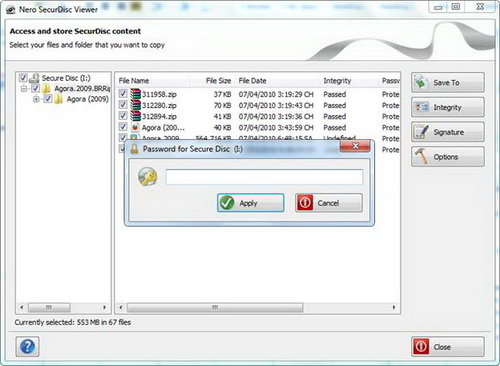The width and height of the screenshot is (500, 366).
Task: Select the Agora.2009.BRRip folder icon
Action: pyautogui.click(x=46, y=88)
